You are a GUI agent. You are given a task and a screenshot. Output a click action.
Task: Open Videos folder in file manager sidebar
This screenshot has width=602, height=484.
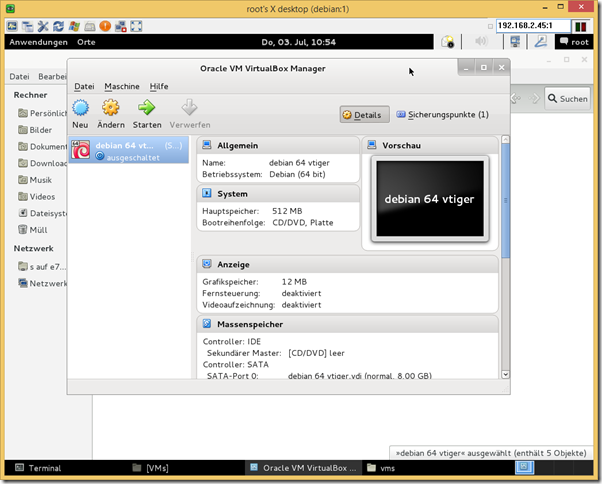[x=37, y=197]
